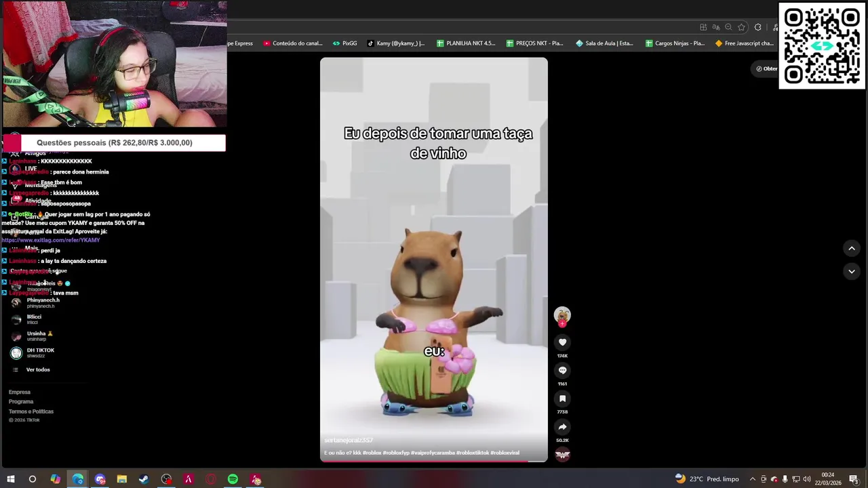
Task: Click the 'Empresa' footer link
Action: pyautogui.click(x=20, y=392)
